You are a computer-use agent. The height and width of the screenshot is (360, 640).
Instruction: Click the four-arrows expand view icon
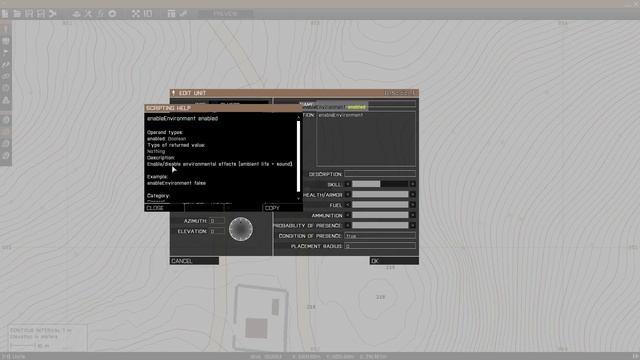click(x=136, y=13)
